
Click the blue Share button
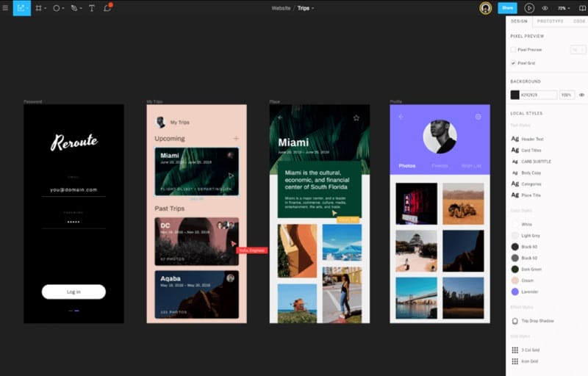click(x=507, y=8)
